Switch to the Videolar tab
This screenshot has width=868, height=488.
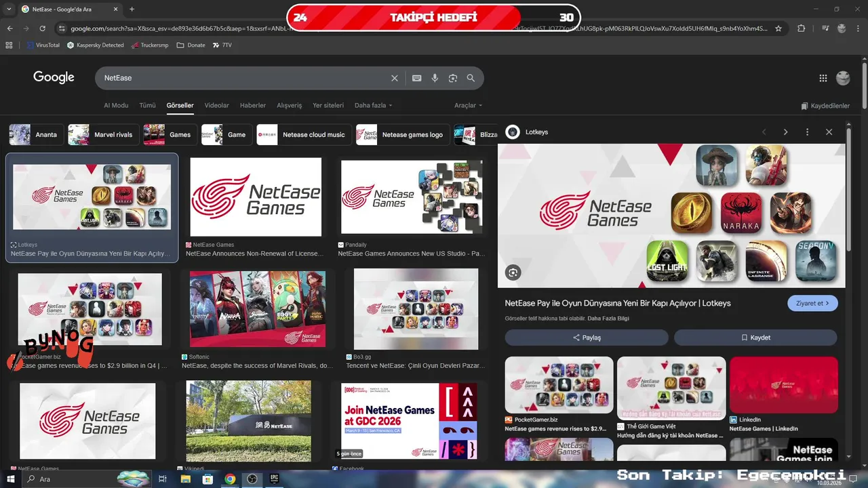217,106
